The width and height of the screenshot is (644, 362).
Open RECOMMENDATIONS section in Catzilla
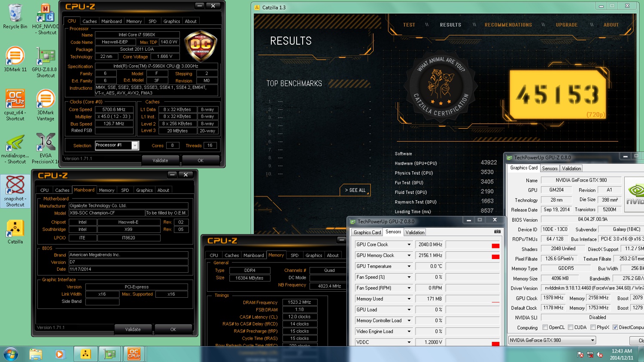point(508,25)
